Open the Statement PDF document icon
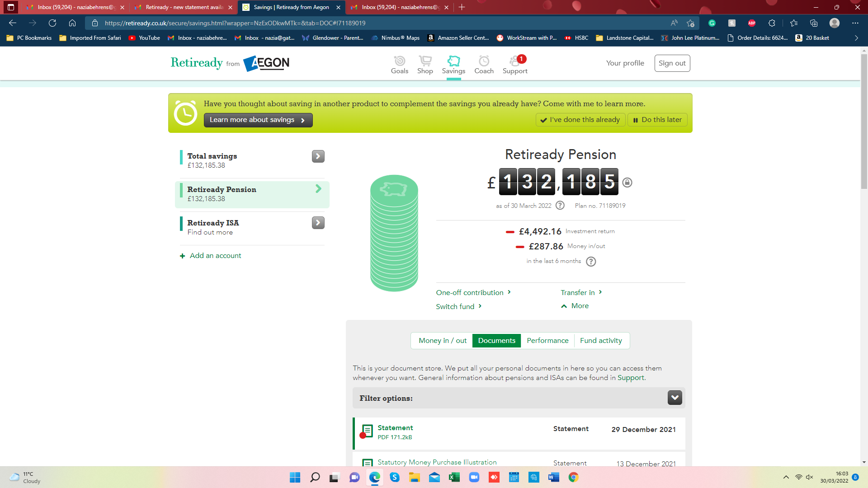Image resolution: width=868 pixels, height=488 pixels. (x=367, y=431)
